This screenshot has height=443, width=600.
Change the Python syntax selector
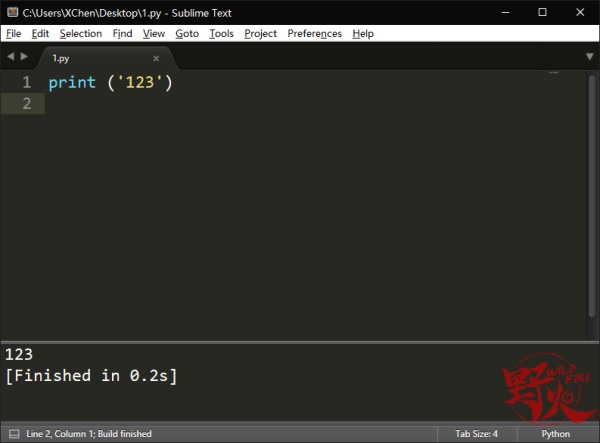556,434
